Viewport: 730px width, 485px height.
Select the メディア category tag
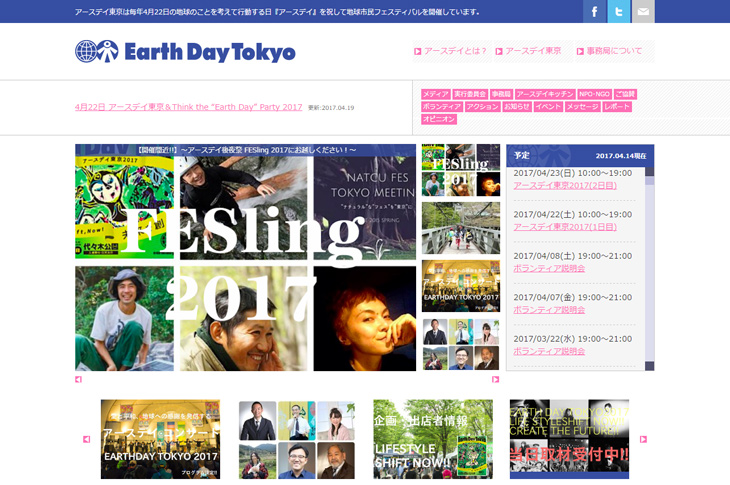coord(435,94)
